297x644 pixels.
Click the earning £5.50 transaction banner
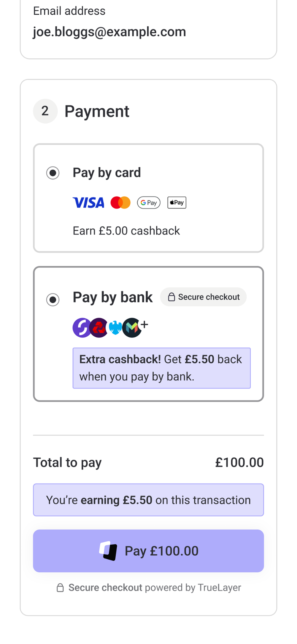pyautogui.click(x=148, y=500)
